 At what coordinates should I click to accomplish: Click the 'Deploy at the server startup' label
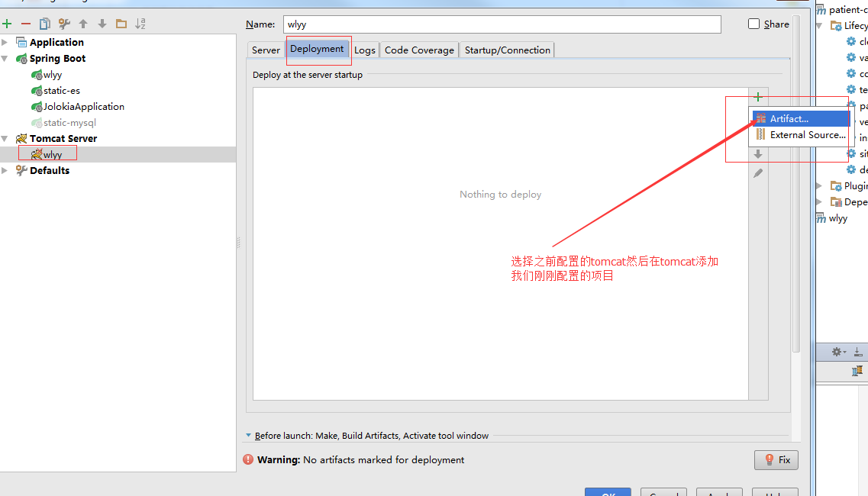pyautogui.click(x=308, y=75)
